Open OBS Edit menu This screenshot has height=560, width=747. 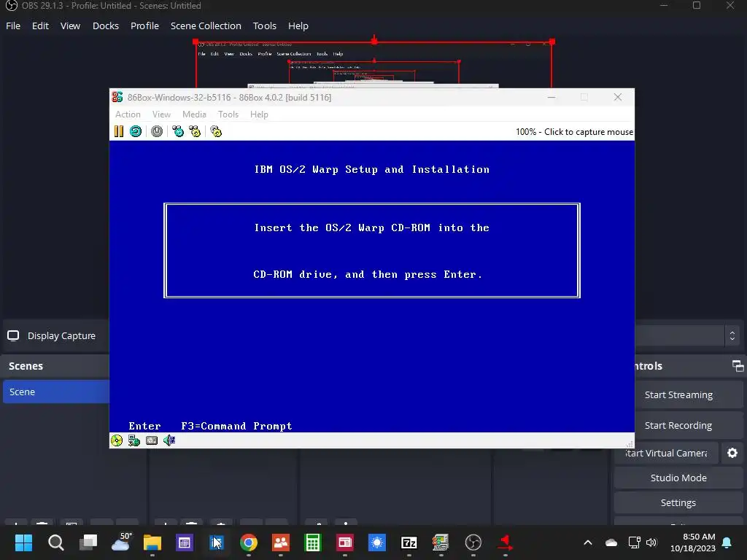(40, 26)
